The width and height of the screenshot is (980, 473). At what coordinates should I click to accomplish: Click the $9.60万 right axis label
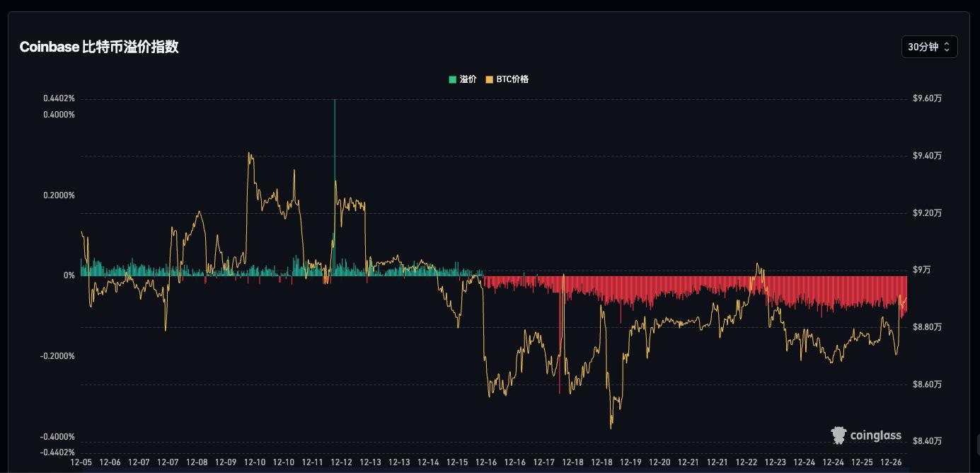pos(928,98)
